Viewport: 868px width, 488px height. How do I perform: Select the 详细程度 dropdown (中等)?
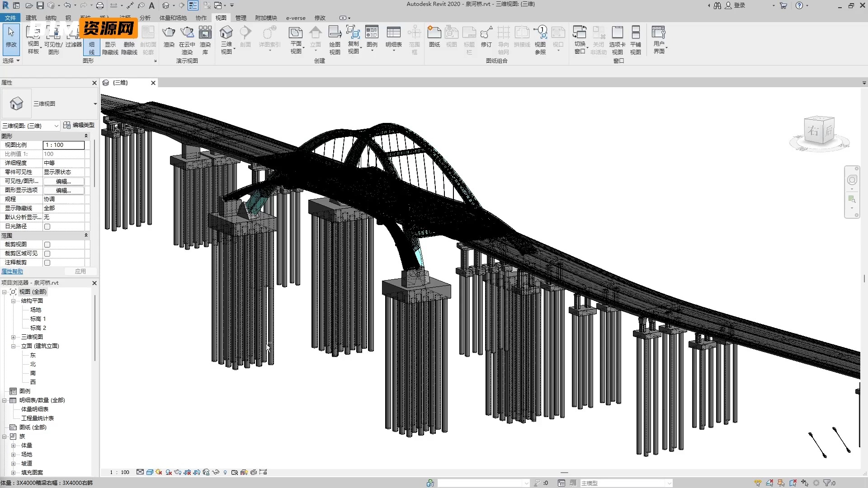64,163
